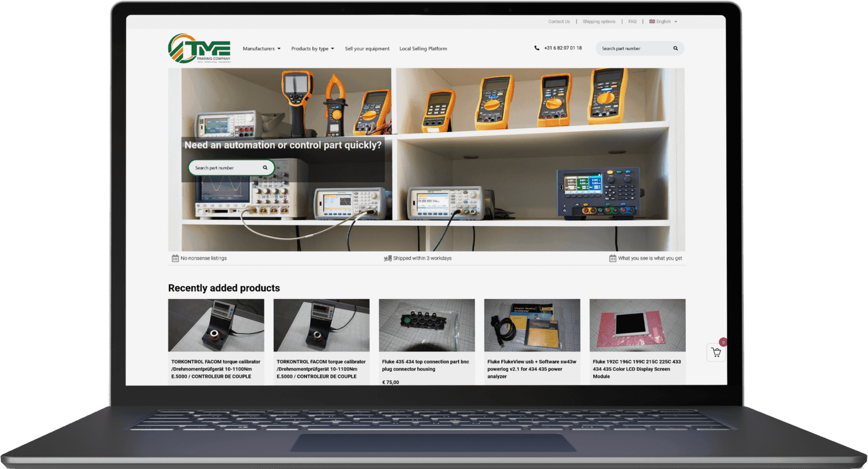Click the phone icon beside the number
The width and height of the screenshot is (868, 469).
coord(537,49)
